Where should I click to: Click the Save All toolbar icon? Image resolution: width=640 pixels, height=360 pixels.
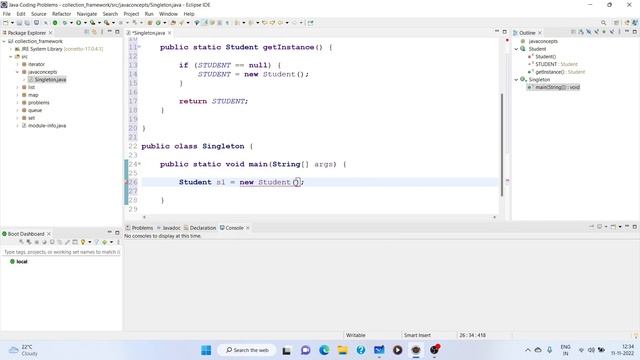click(x=27, y=23)
